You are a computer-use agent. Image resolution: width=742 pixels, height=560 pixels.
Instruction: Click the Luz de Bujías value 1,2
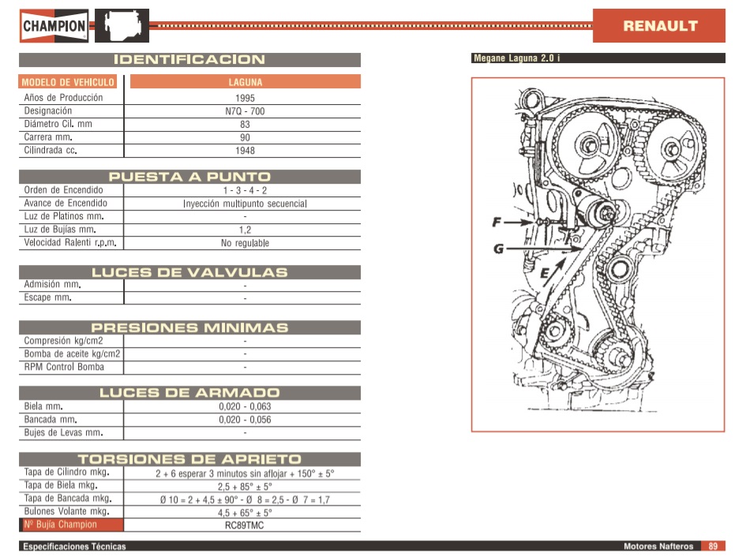tap(245, 230)
